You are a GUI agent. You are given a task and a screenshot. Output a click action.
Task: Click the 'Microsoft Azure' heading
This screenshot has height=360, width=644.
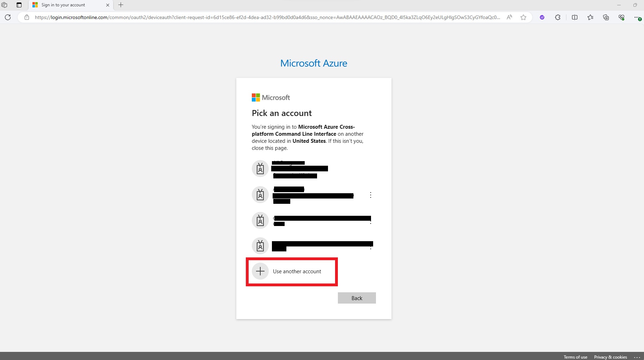314,63
